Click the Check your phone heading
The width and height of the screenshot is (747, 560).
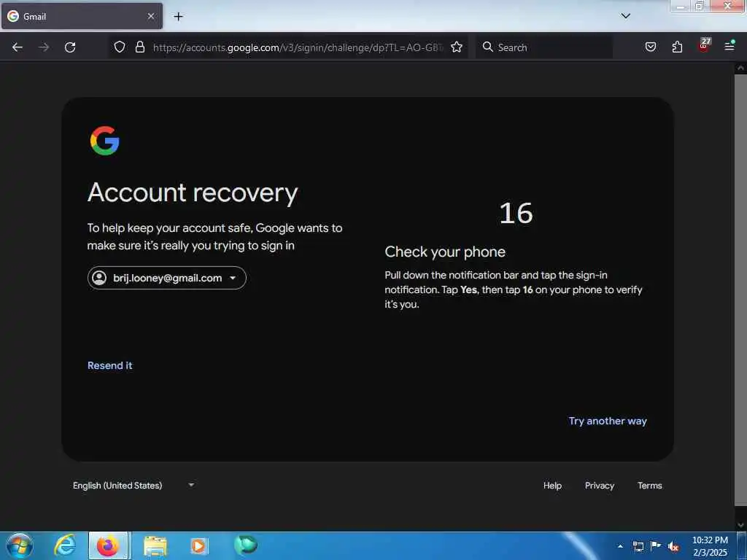(x=445, y=252)
